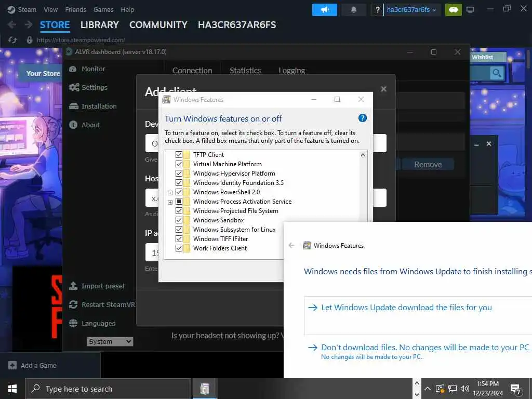Open Action Center notifications icon
The image size is (532, 399).
tap(516, 389)
